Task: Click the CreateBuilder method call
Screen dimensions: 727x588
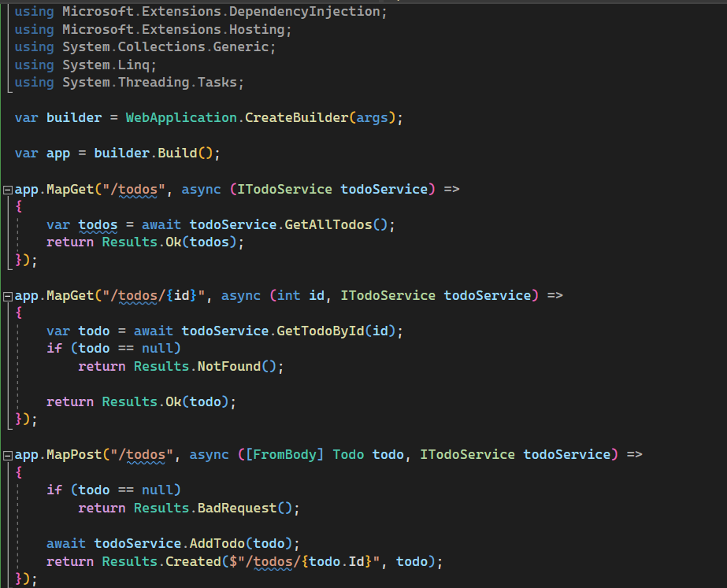Action: (x=296, y=118)
